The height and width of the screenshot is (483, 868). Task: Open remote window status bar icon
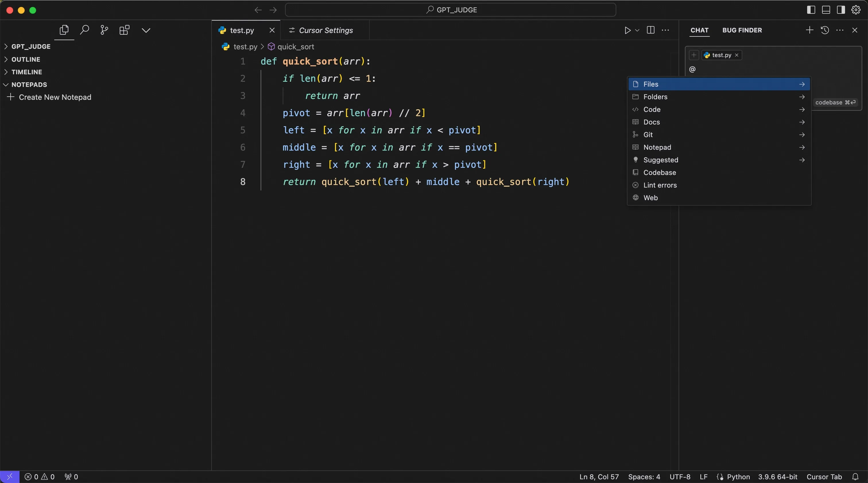coord(10,477)
